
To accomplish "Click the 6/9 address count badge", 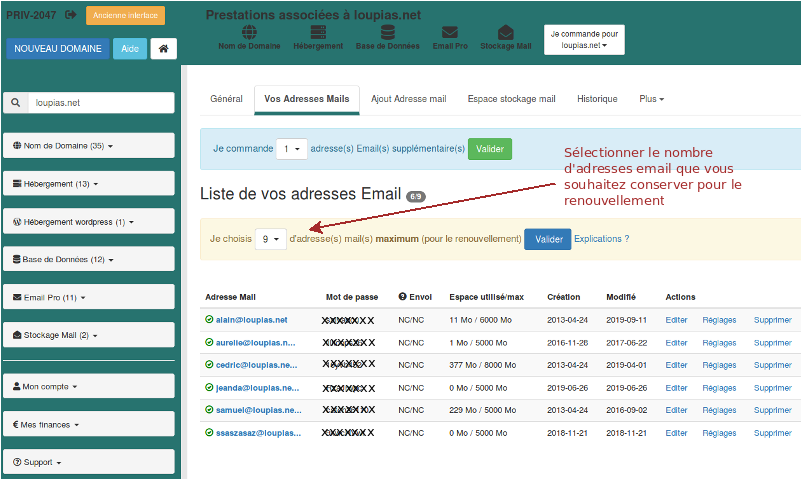I will click(416, 196).
